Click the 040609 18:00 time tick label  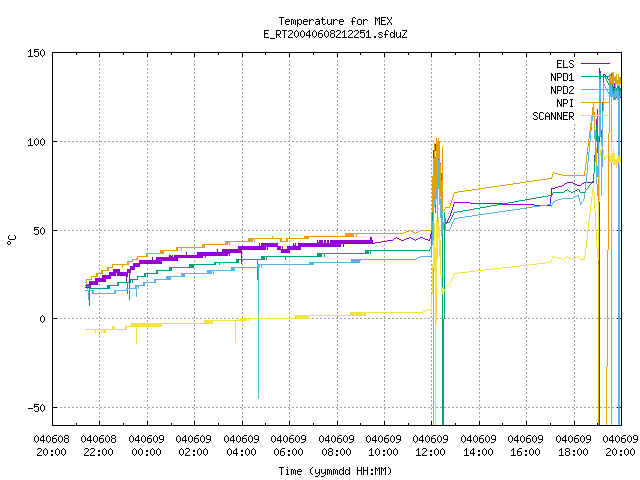(574, 446)
